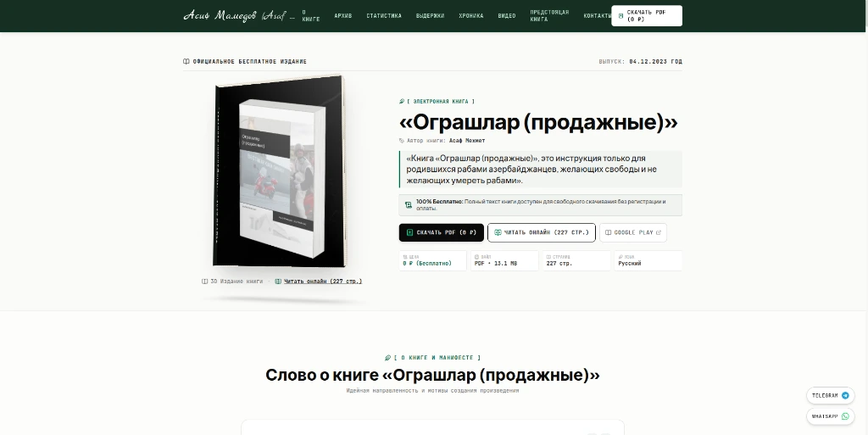
Task: Click the «227 стр.» page count value
Action: click(x=559, y=264)
